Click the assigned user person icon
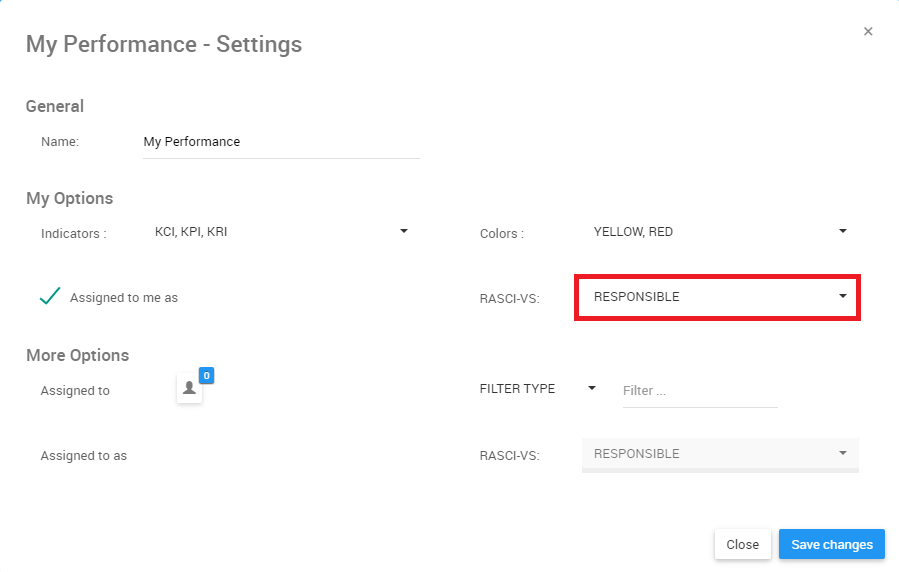Viewport: 899px width, 572px height. 189,390
